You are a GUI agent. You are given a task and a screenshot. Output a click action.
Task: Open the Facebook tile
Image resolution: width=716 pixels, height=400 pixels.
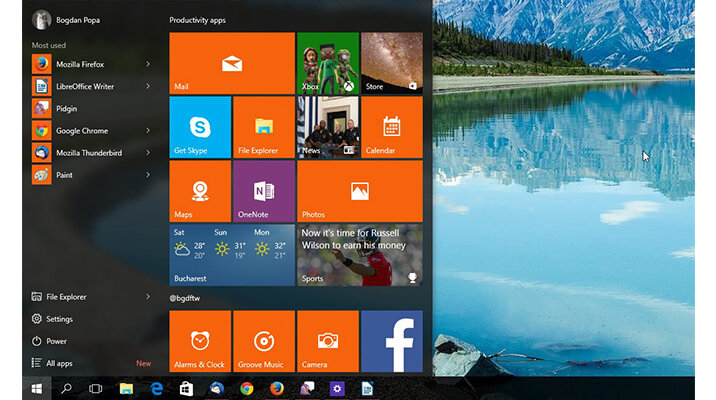(x=392, y=341)
